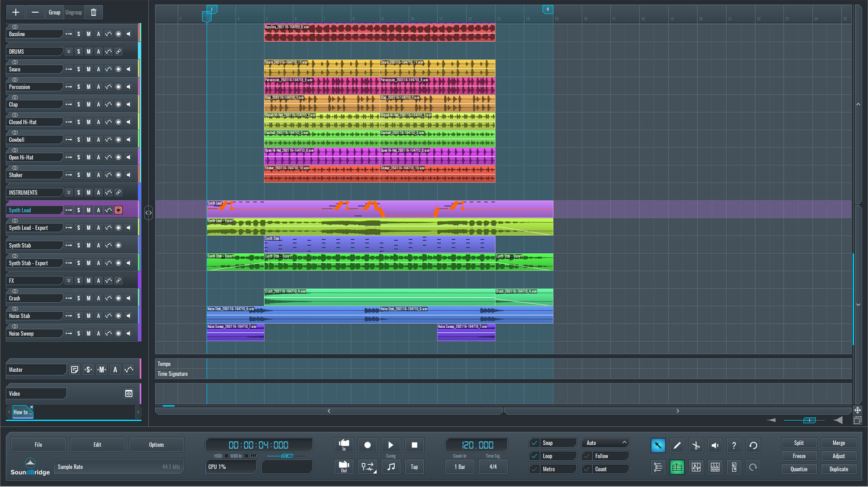The height and width of the screenshot is (487, 868).
Task: Click the Quantize button
Action: 799,469
